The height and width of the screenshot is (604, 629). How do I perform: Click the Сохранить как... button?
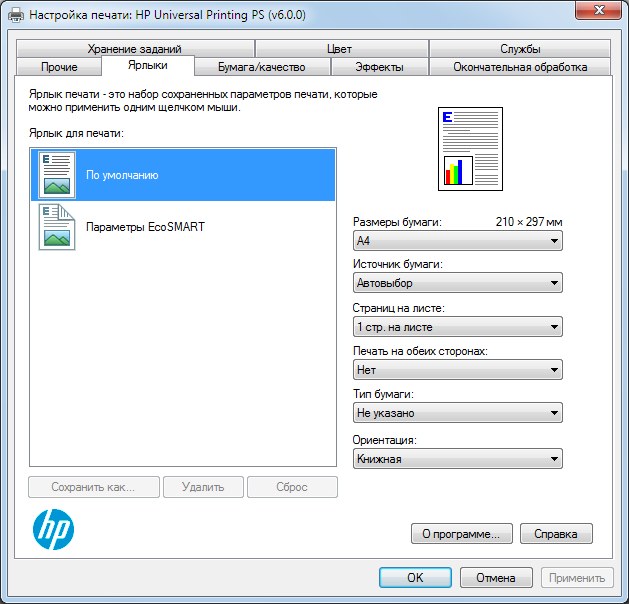94,487
